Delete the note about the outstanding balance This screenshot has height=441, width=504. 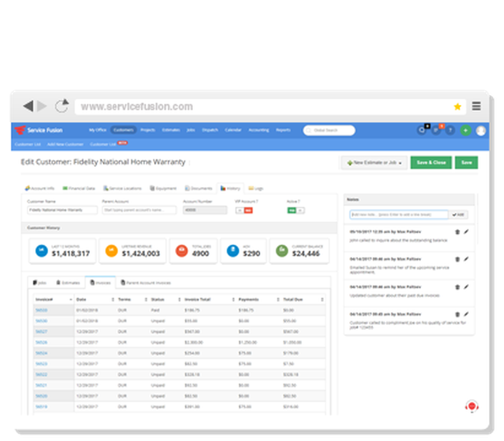click(x=457, y=231)
